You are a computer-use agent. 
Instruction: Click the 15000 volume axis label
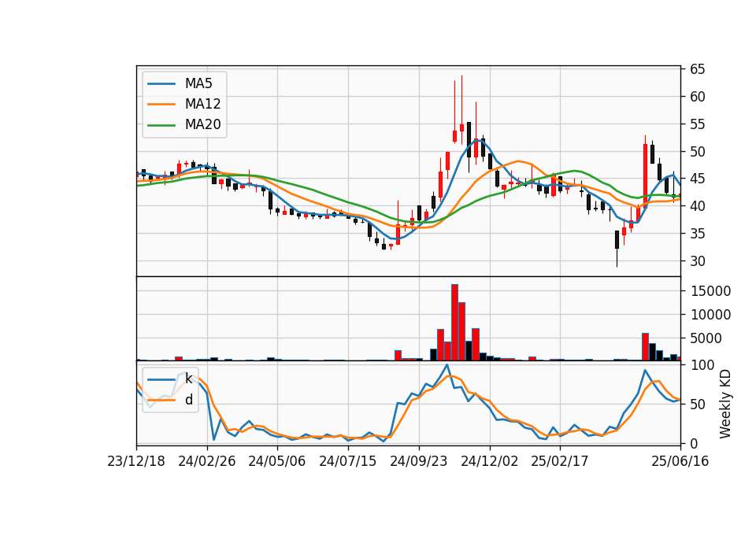tap(710, 291)
